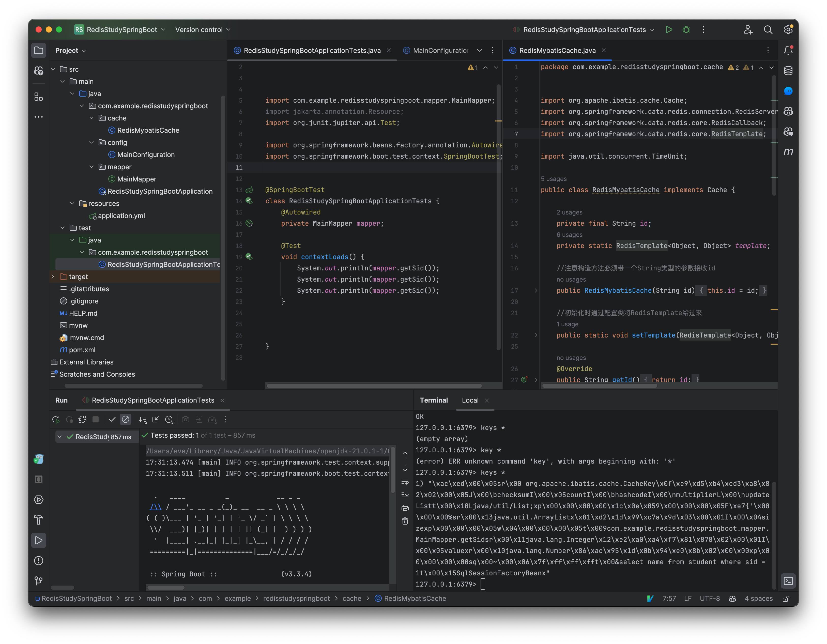
Task: Click the UTF-8 encoding widget
Action: pyautogui.click(x=710, y=599)
